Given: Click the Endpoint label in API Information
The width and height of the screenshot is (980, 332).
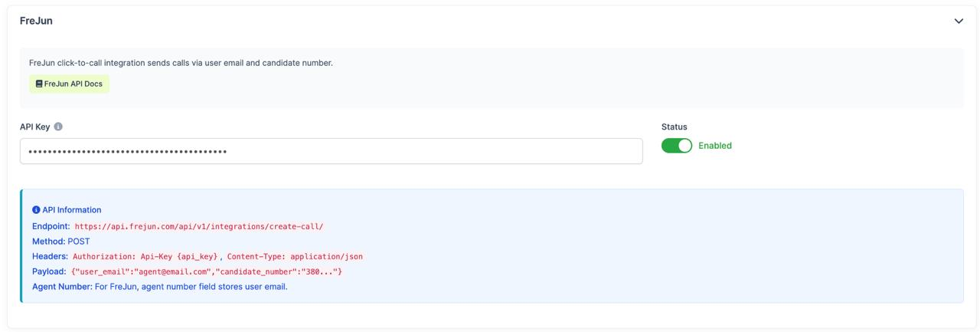Looking at the screenshot, I should (x=51, y=226).
